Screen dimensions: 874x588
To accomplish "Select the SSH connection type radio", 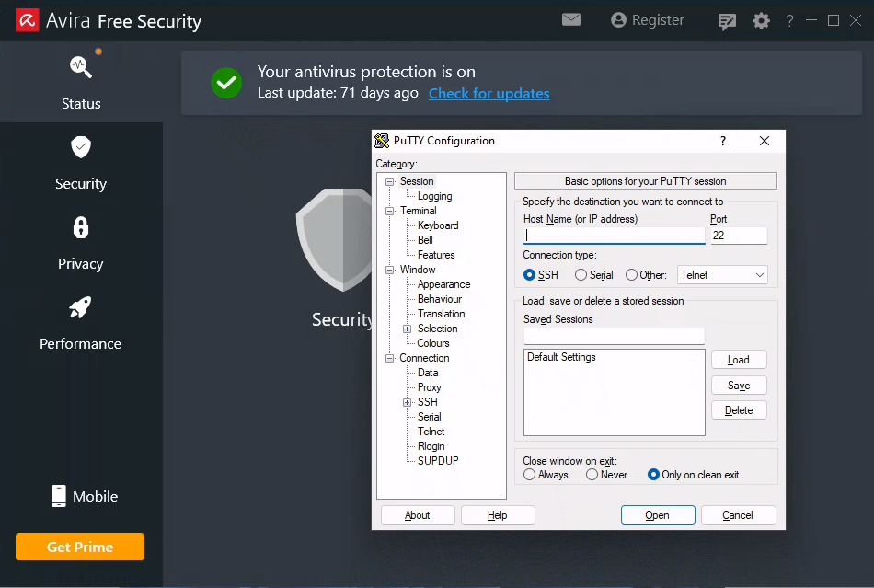I will coord(530,275).
